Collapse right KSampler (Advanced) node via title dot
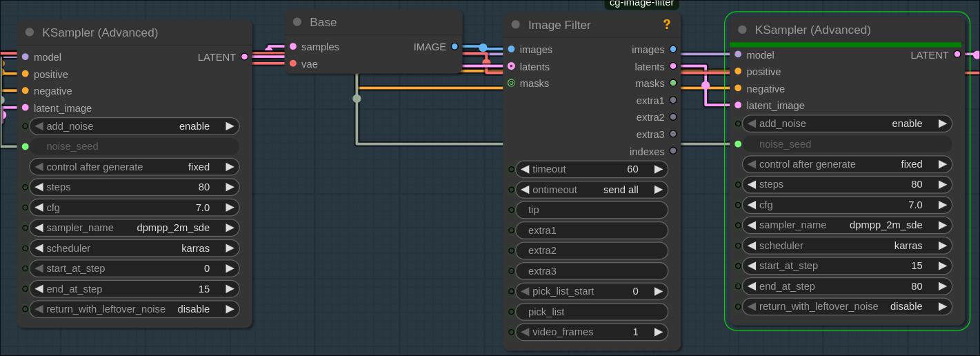 (742, 30)
